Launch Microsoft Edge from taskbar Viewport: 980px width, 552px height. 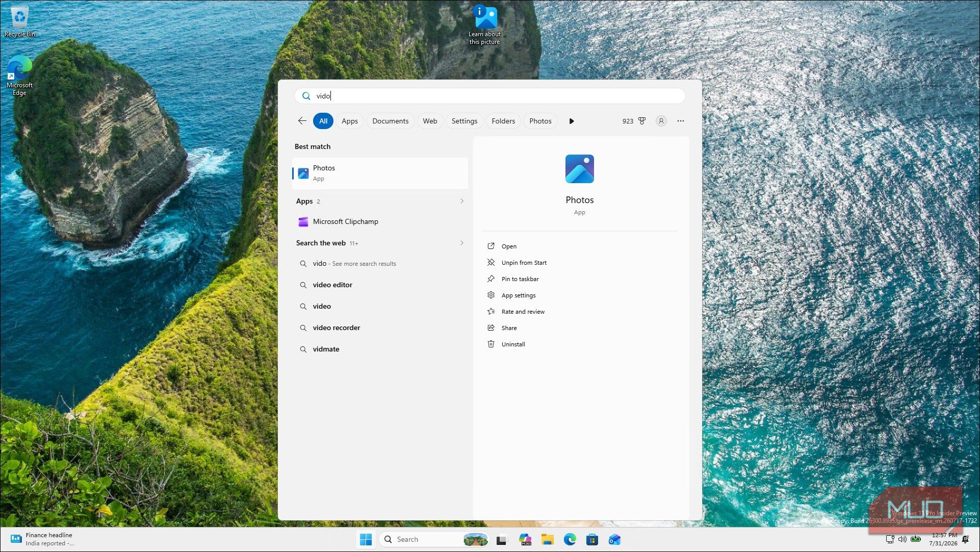(x=570, y=540)
